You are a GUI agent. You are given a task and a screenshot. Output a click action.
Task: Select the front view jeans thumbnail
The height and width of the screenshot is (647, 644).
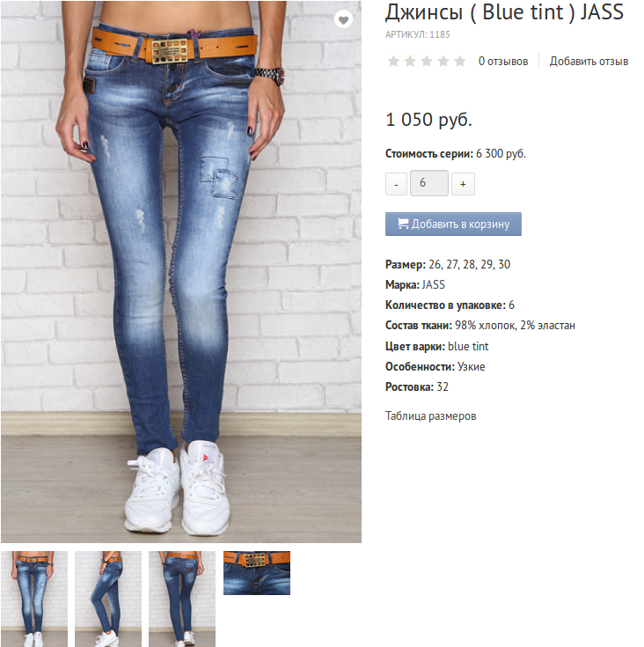click(34, 599)
